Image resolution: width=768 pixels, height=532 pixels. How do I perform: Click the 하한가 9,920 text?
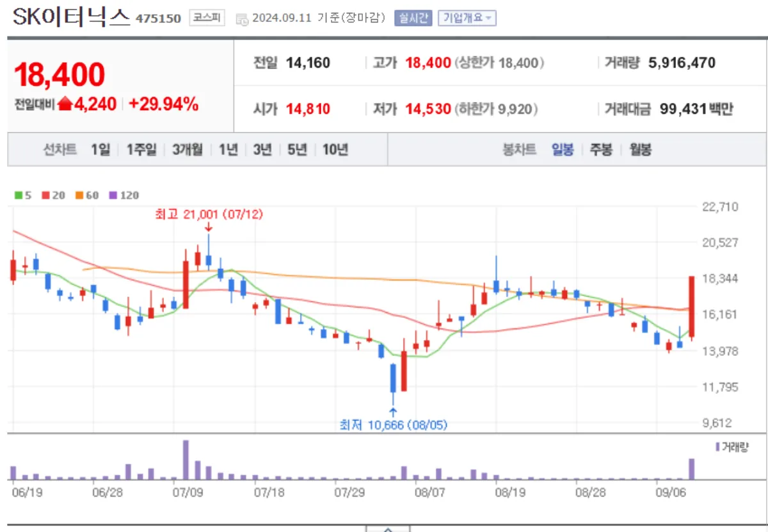pos(497,109)
